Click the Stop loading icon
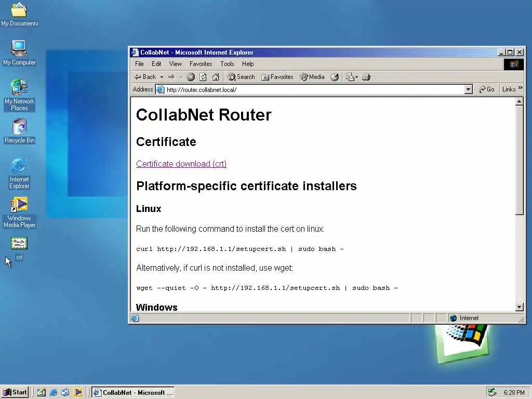 pos(191,77)
